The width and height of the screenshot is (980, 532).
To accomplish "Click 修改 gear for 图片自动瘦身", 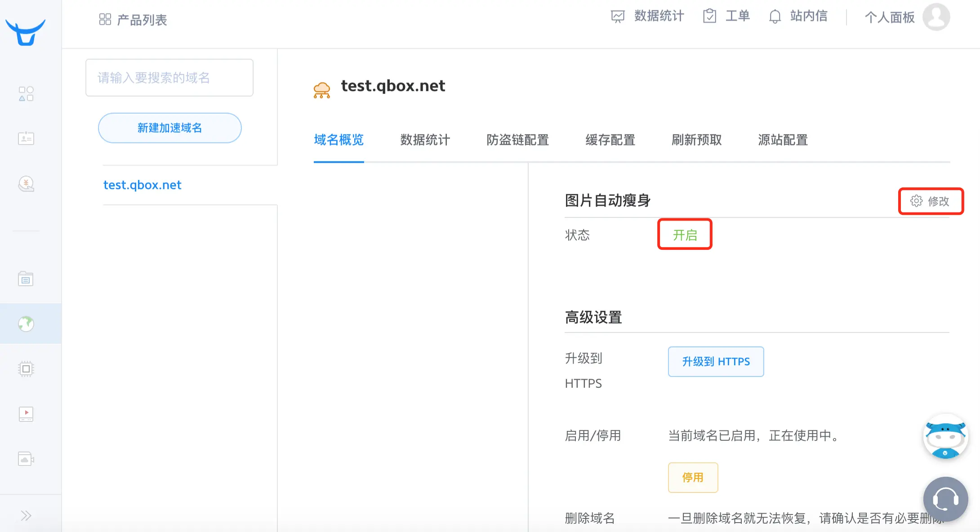I will [930, 201].
